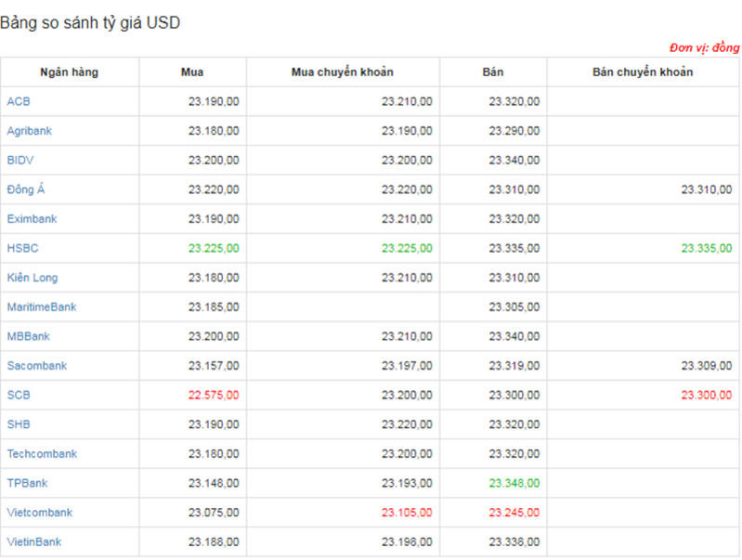
Task: Click the Bán chuyển khoản column header
Action: click(x=642, y=72)
